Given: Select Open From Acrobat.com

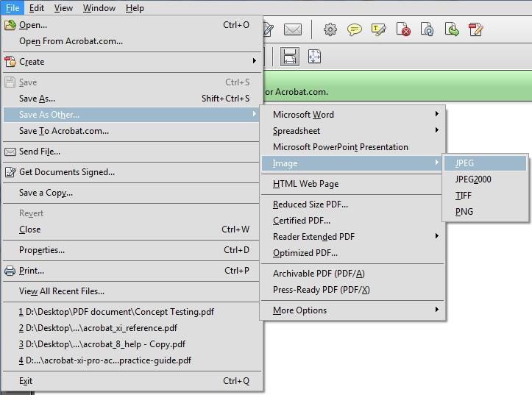Looking at the screenshot, I should (131, 41).
